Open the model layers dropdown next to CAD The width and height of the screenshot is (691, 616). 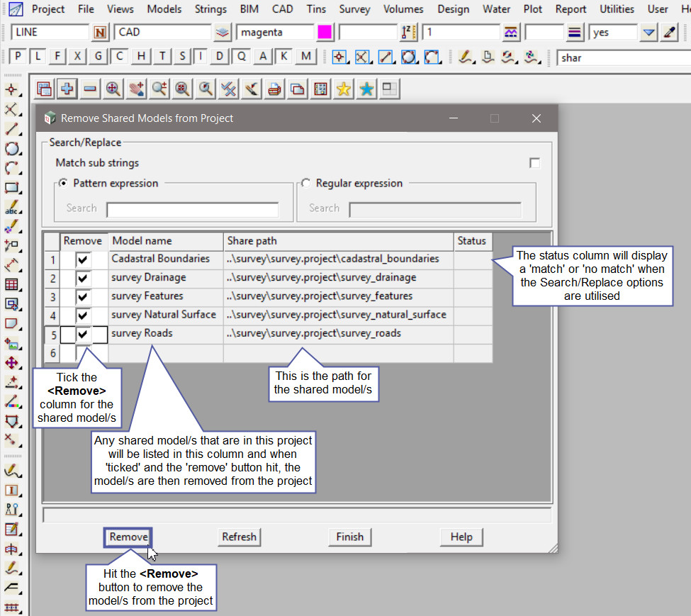(x=223, y=33)
